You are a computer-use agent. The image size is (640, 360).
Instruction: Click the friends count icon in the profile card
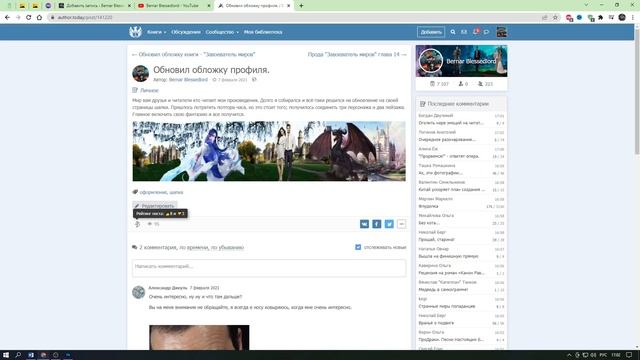(461, 84)
